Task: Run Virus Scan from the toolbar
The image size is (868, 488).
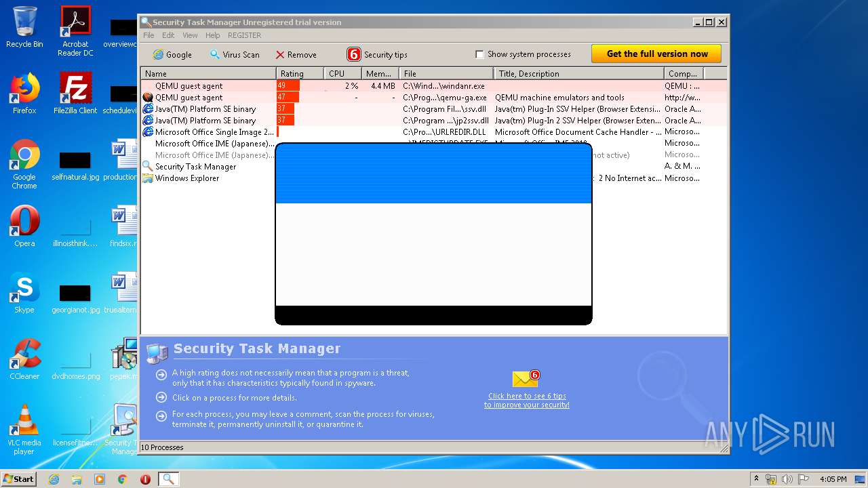Action: [235, 54]
